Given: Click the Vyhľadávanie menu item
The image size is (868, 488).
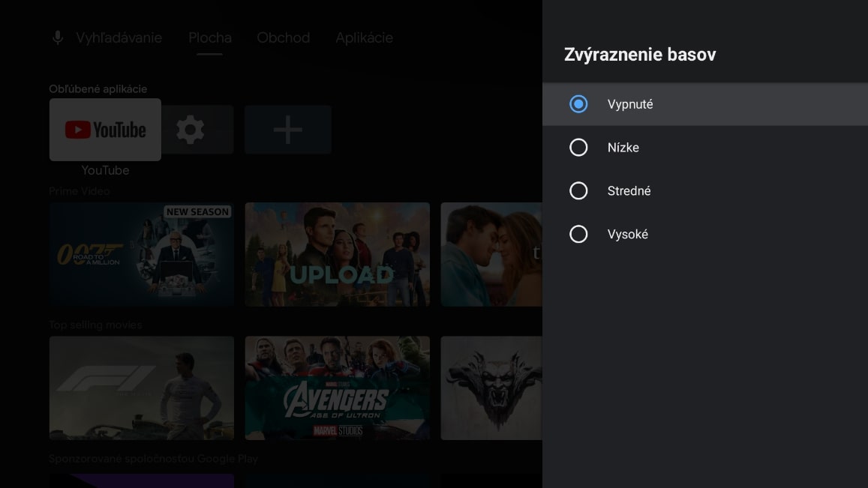Looking at the screenshot, I should click(x=119, y=37).
